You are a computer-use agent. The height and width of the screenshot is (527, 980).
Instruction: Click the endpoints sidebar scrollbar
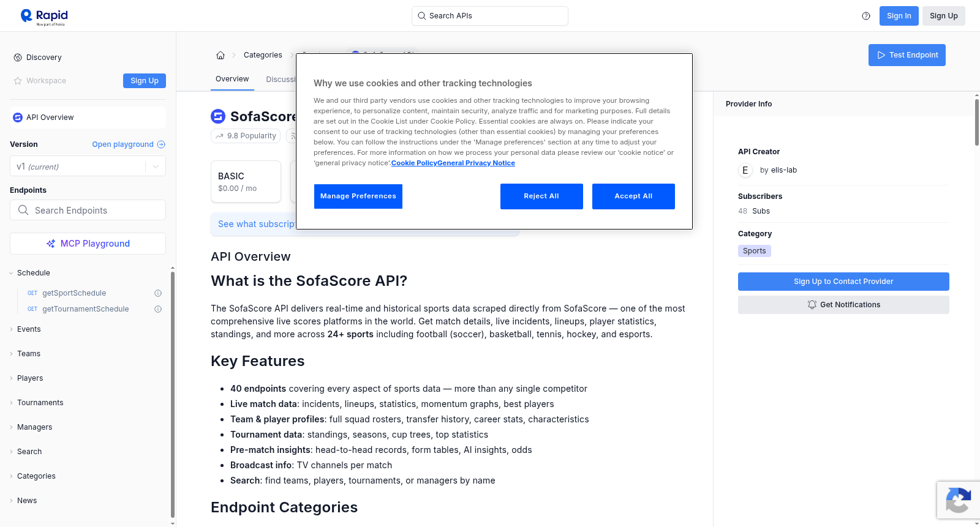coord(173,395)
